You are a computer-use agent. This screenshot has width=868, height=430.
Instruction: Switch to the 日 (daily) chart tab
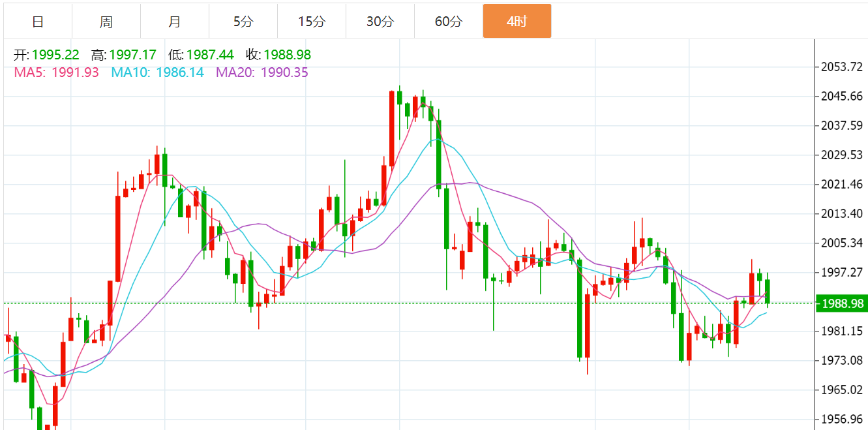pos(38,22)
